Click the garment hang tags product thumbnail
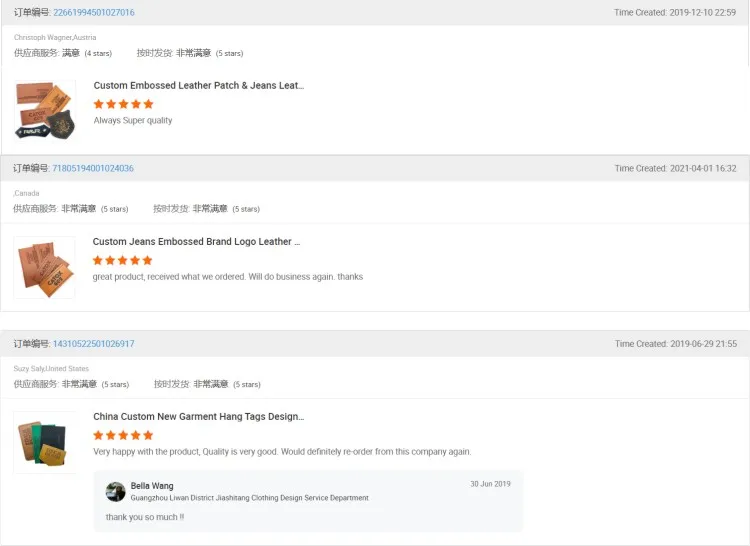This screenshot has width=750, height=546. pos(44,442)
